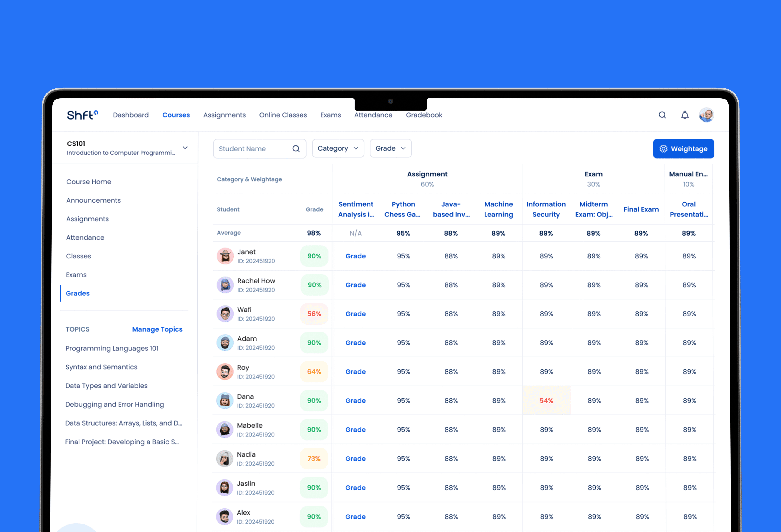The height and width of the screenshot is (532, 781).
Task: Click Alex's avatar
Action: (225, 517)
